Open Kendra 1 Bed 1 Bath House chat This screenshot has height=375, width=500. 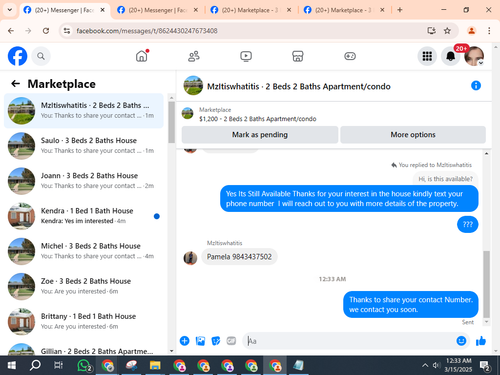(84, 216)
